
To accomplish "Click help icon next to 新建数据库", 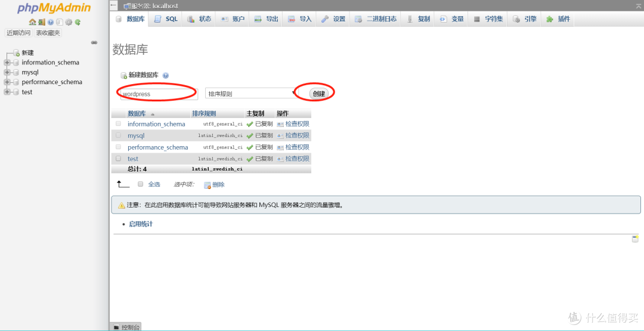I will 166,76.
